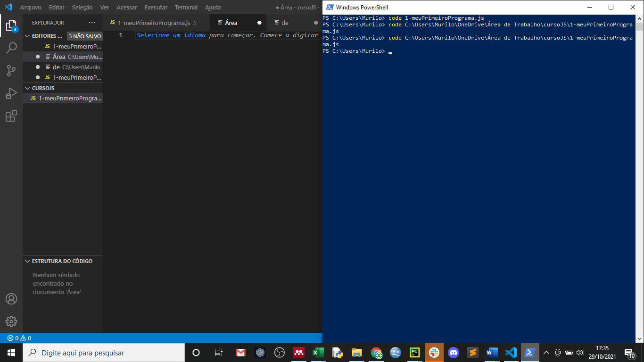Open the Accounts menu icon
This screenshot has height=362, width=644.
11,299
